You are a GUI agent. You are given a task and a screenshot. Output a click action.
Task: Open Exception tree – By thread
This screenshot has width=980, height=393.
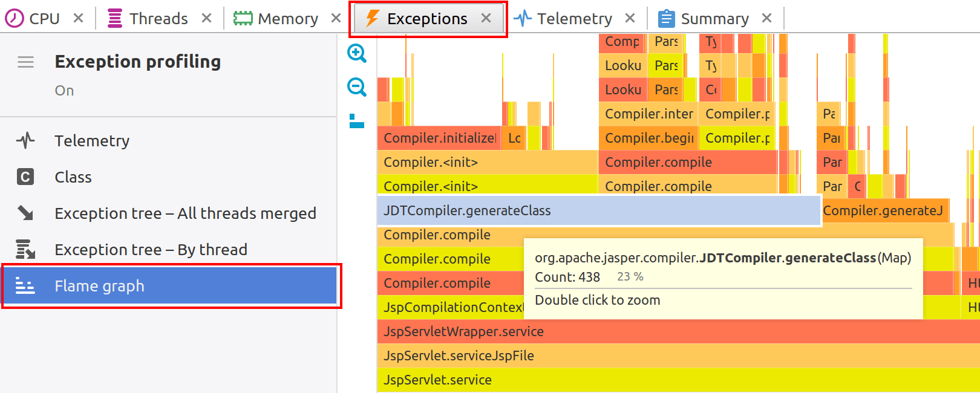pos(168,250)
